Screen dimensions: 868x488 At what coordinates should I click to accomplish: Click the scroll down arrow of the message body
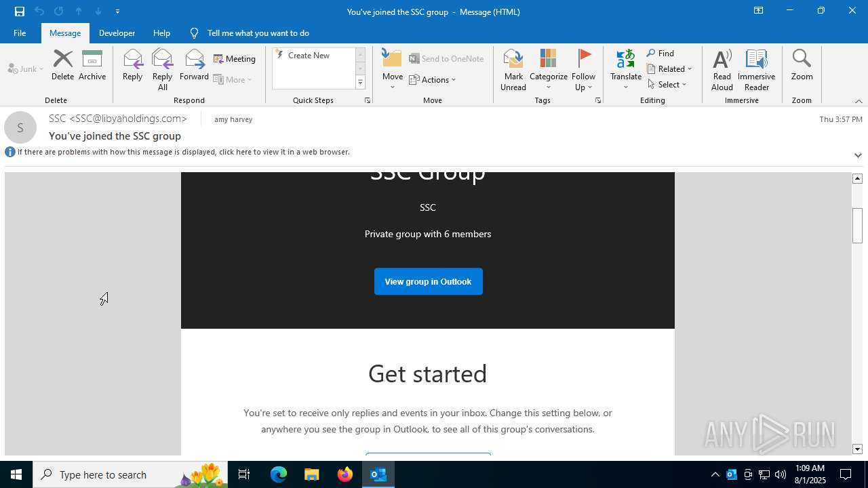pyautogui.click(x=857, y=449)
